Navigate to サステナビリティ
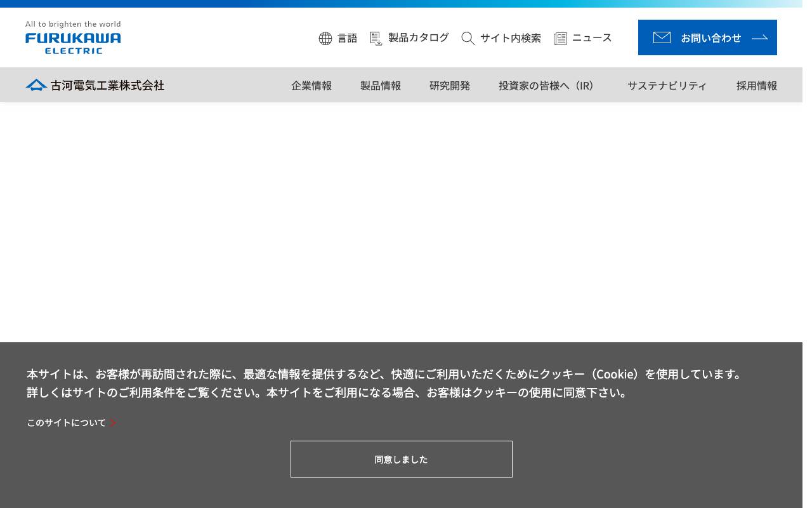 [667, 85]
